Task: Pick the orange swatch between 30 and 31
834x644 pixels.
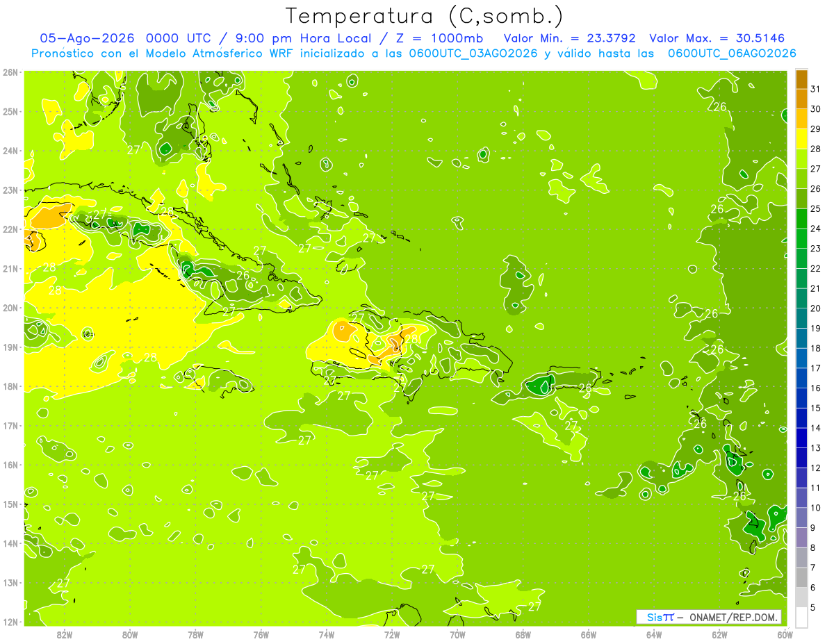Action: pos(801,99)
